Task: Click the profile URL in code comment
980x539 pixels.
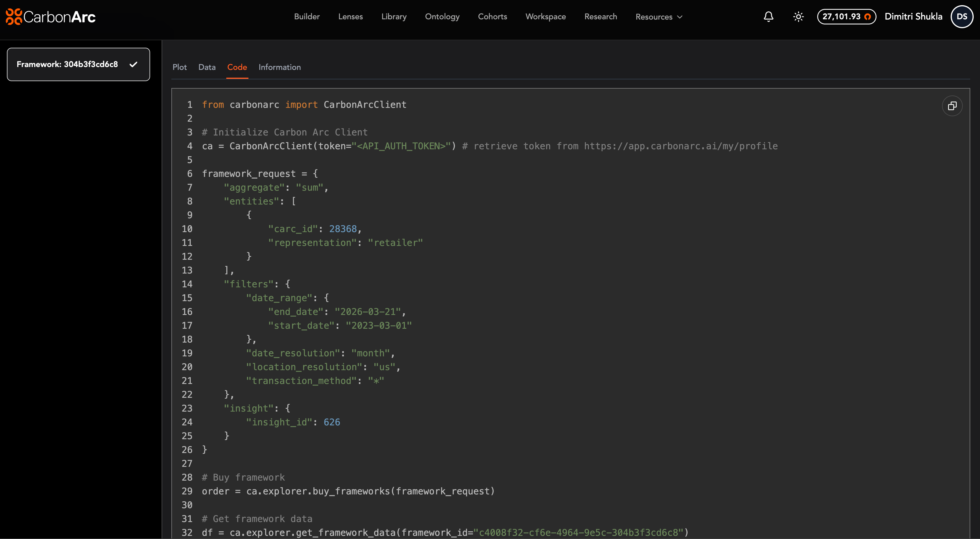Action: (681, 146)
